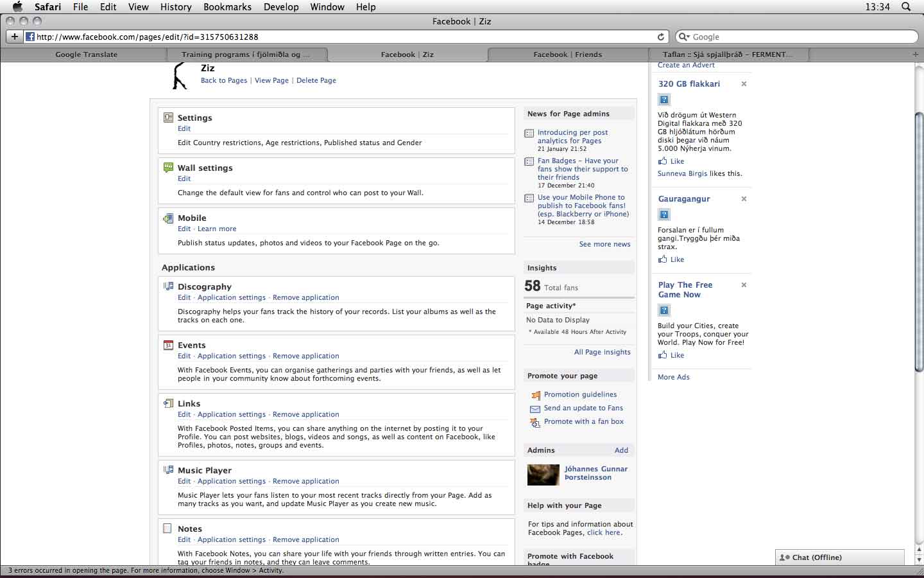Click the fan box promote icon
Image resolution: width=924 pixels, height=578 pixels.
[x=535, y=422]
